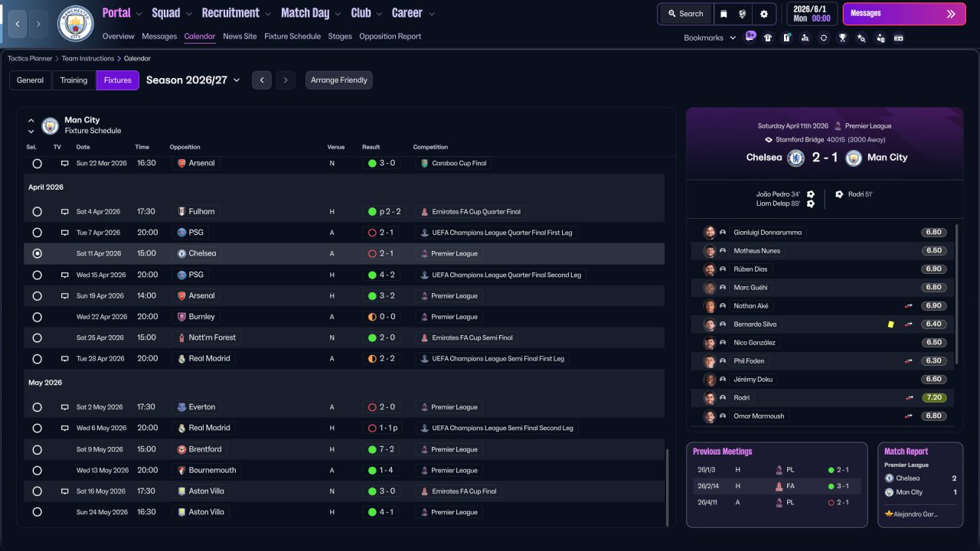Click the substitution arrow icon on Rodri's row
This screenshot has width=980, height=551.
tap(909, 398)
